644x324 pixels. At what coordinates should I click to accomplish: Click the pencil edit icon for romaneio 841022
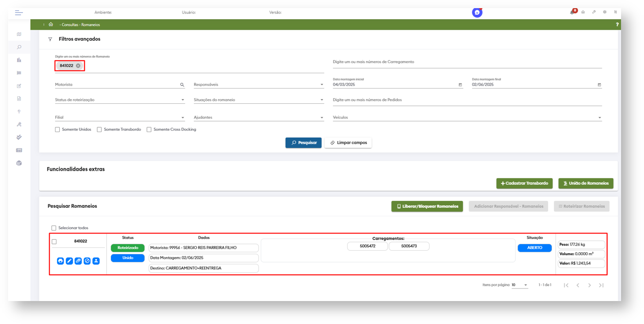[69, 261]
